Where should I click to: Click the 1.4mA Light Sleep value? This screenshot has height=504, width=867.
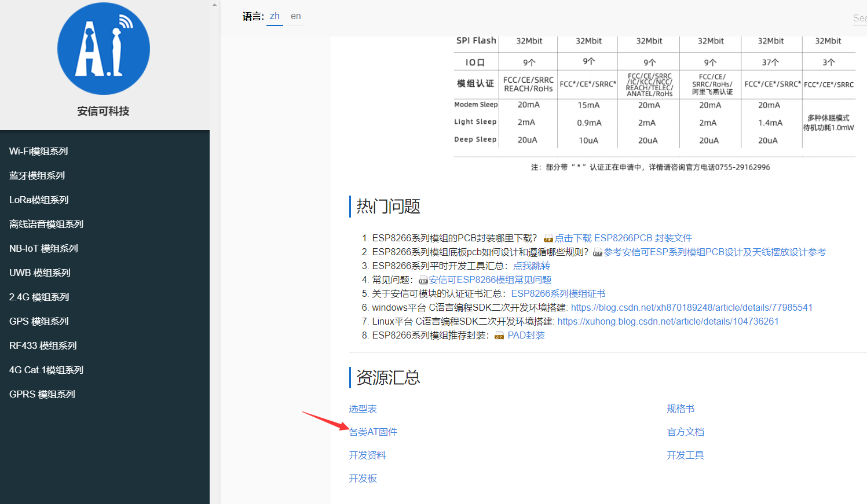coord(770,123)
